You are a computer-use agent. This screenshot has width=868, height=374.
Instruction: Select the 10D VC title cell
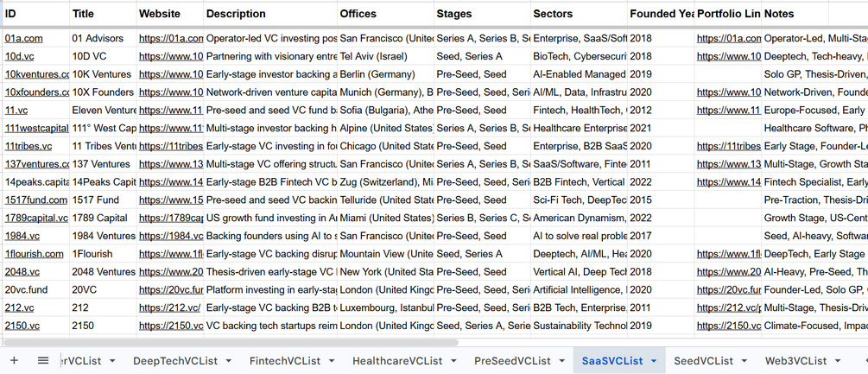(103, 56)
